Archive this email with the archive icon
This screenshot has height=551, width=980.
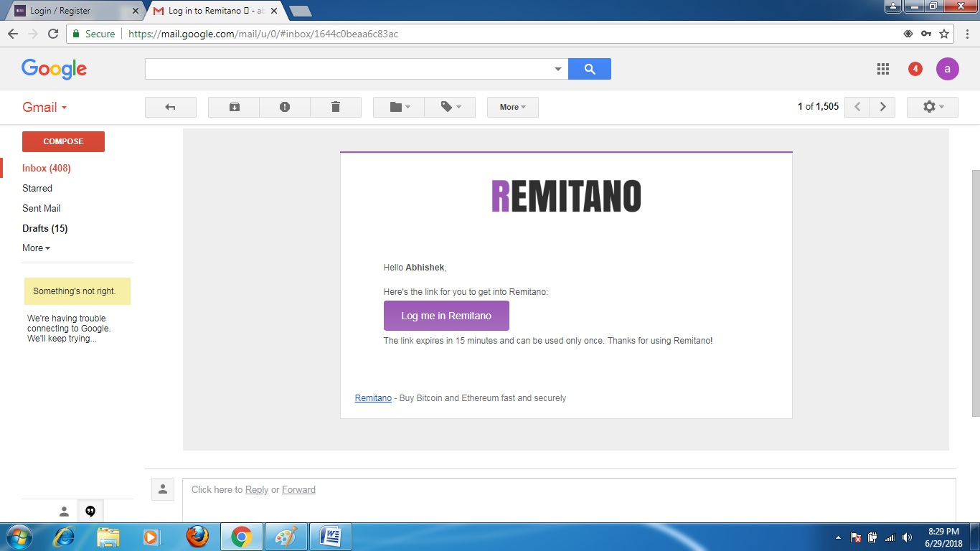point(234,107)
